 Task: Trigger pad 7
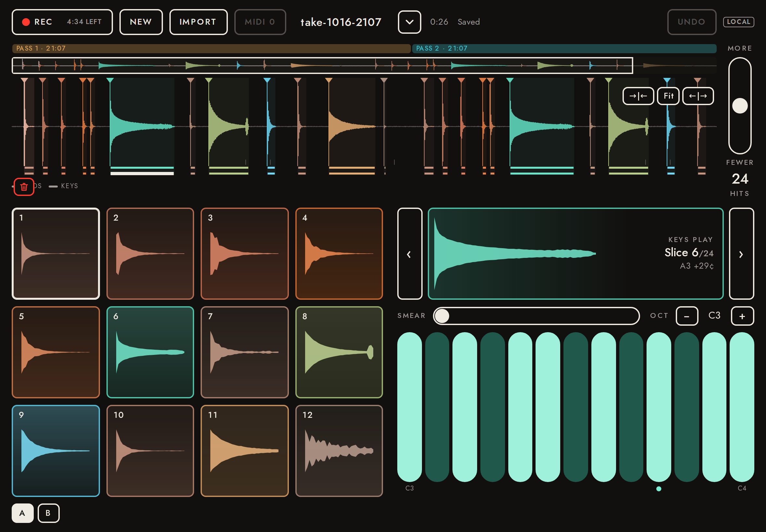click(x=244, y=352)
